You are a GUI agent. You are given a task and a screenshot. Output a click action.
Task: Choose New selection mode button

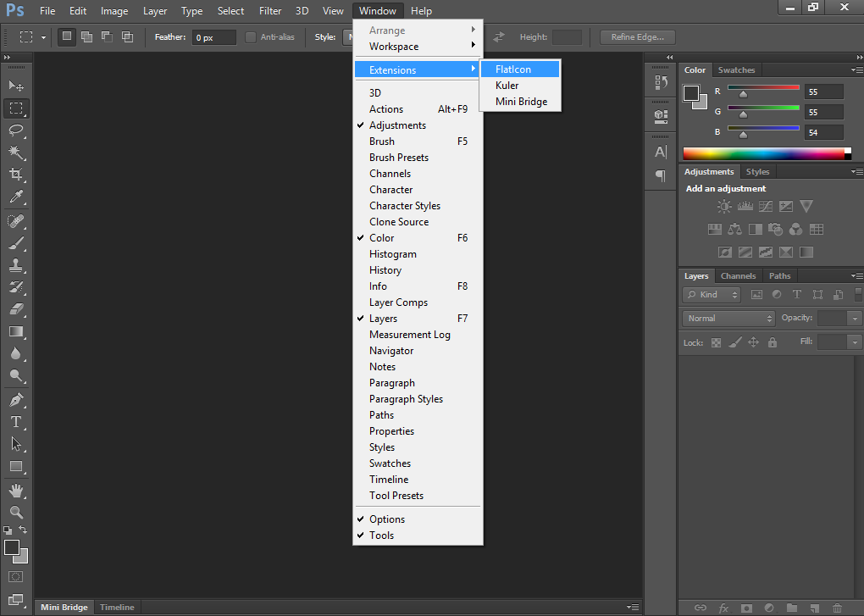click(x=67, y=37)
